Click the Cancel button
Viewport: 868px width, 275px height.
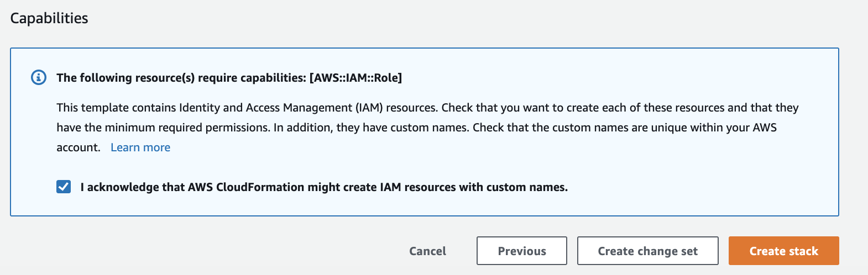[x=427, y=251]
